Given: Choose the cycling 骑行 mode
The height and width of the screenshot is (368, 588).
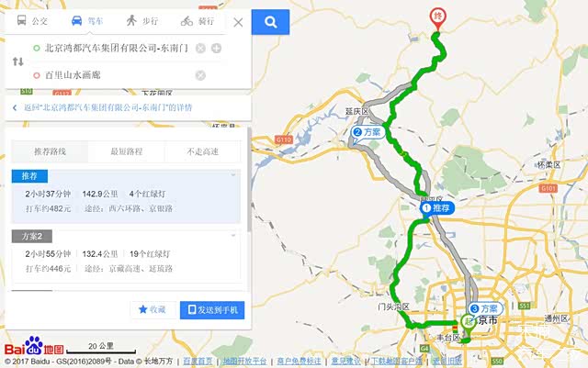Looking at the screenshot, I should [198, 21].
